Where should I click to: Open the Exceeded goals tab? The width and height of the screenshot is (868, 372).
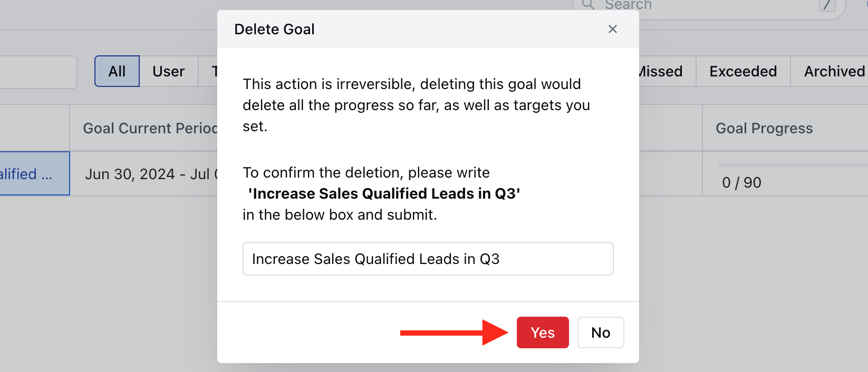[743, 71]
